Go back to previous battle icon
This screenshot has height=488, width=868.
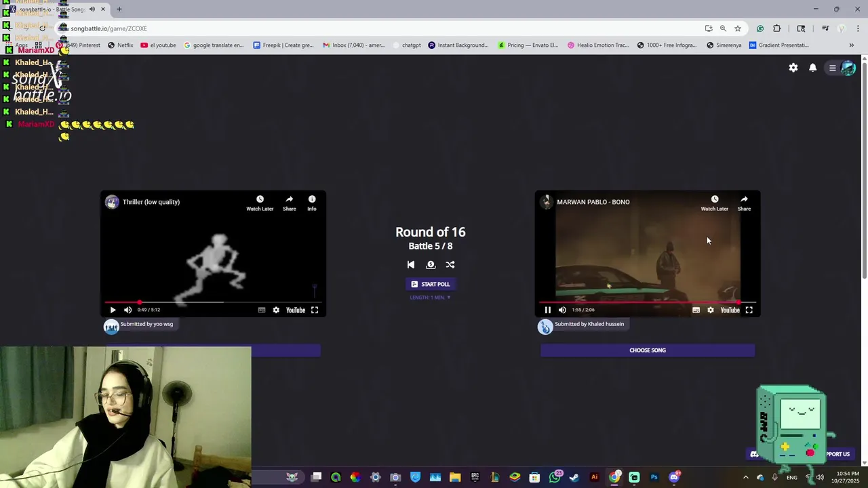click(410, 265)
